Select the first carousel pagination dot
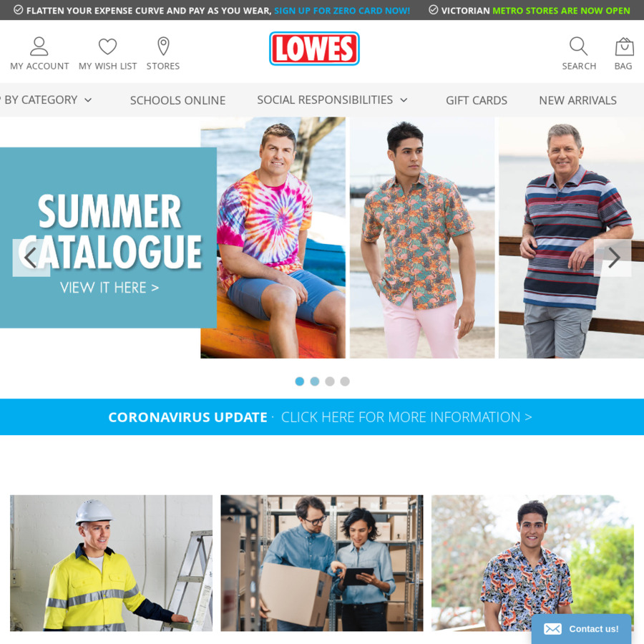 coord(299,381)
